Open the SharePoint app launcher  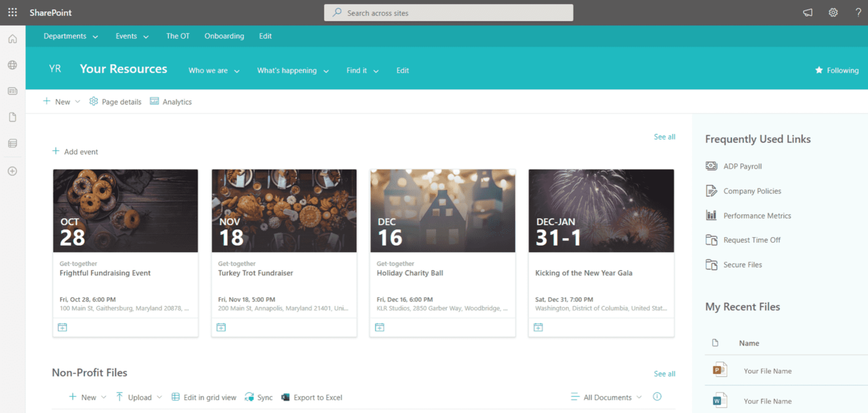pos(12,12)
